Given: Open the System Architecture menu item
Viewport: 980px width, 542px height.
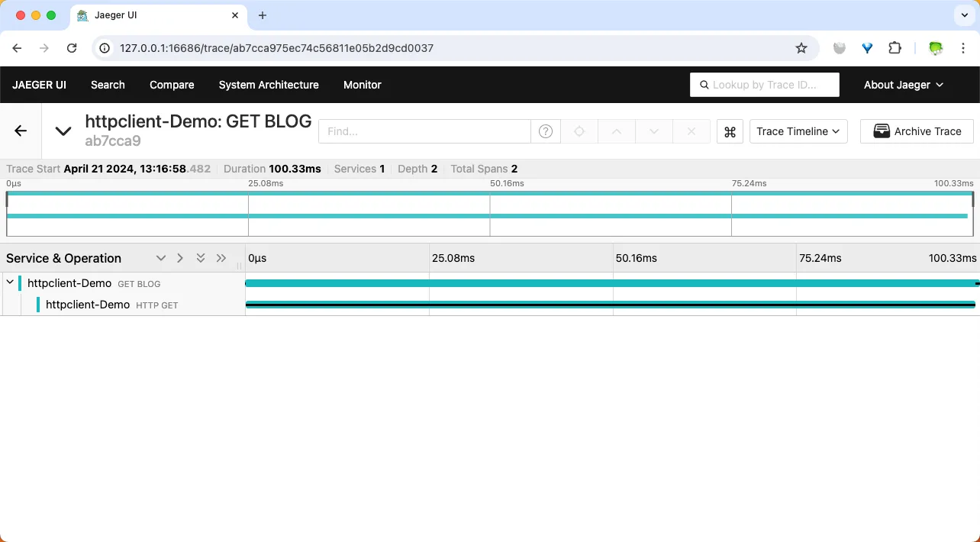Looking at the screenshot, I should tap(269, 85).
